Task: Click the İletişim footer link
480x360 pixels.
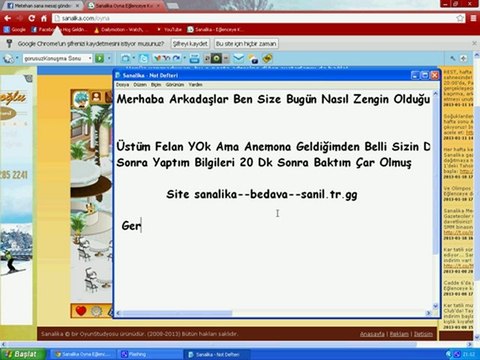Action: [423, 334]
